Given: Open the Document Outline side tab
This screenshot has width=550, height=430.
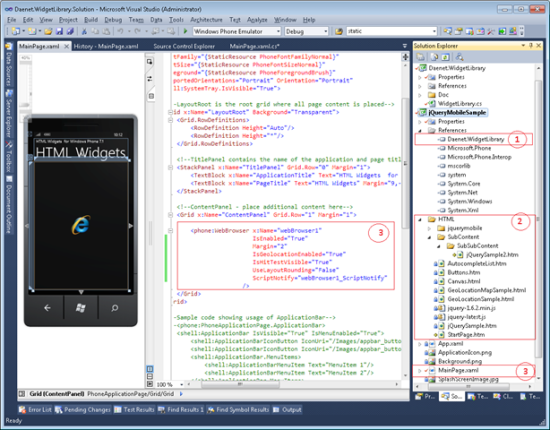Looking at the screenshot, I should [9, 205].
